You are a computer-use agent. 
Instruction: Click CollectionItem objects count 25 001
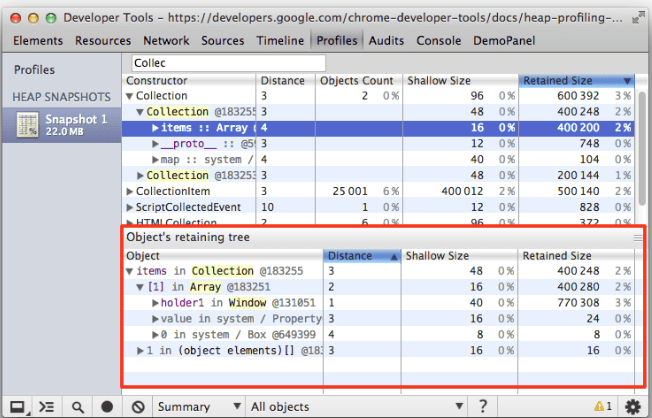tap(350, 191)
